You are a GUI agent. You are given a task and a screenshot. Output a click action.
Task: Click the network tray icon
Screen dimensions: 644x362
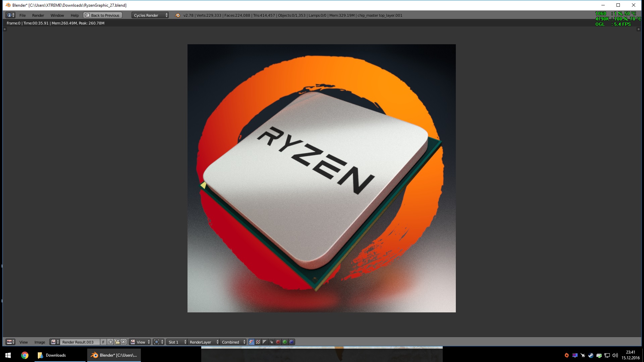pos(607,355)
